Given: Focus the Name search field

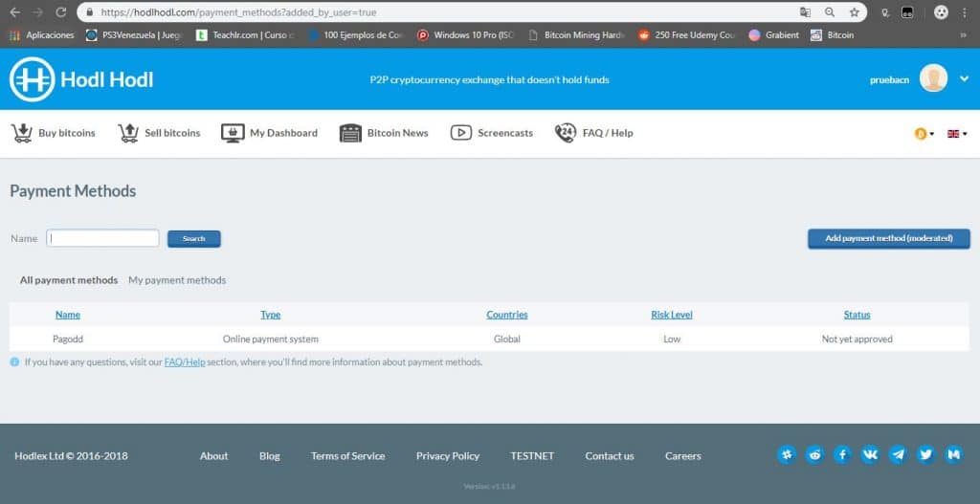Looking at the screenshot, I should point(102,238).
